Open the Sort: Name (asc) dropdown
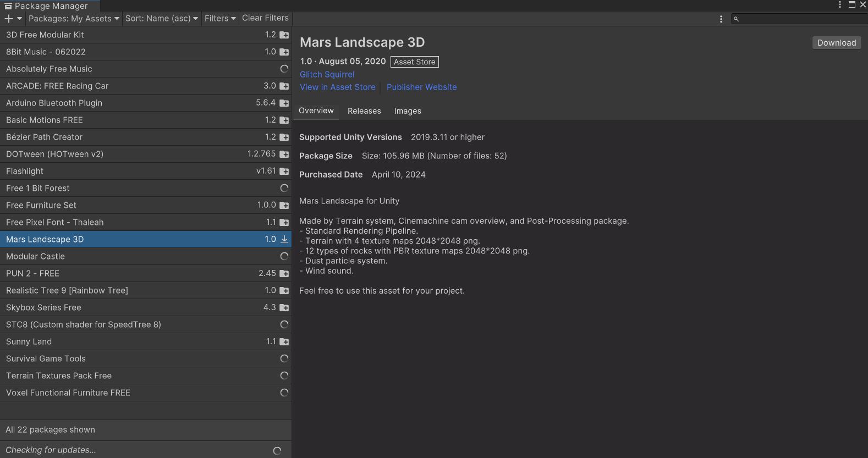Screen dimensions: 868x458 point(162,19)
